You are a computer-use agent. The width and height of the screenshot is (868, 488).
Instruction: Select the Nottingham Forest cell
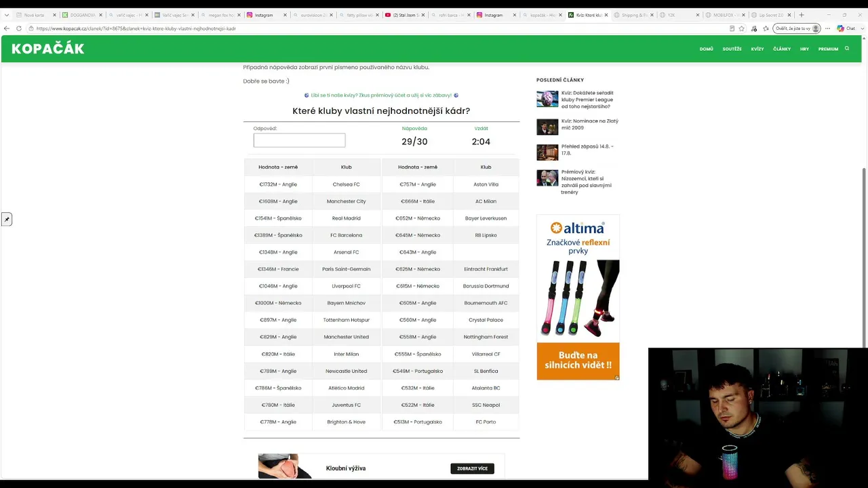pyautogui.click(x=486, y=337)
